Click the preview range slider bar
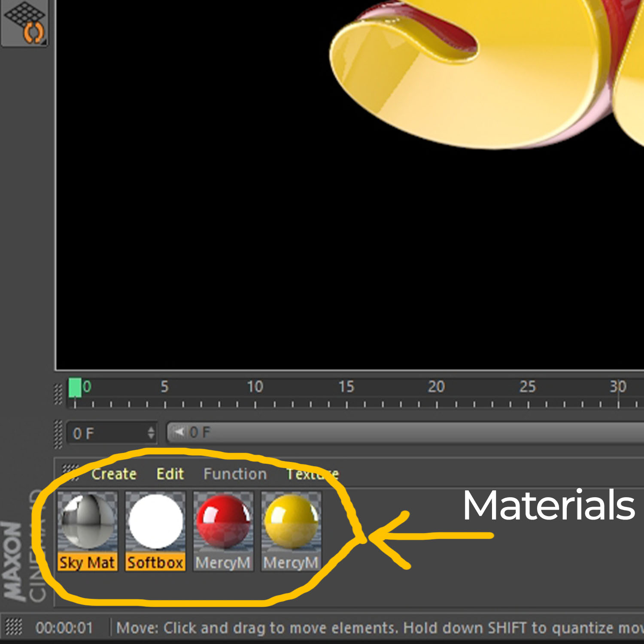 (405, 433)
